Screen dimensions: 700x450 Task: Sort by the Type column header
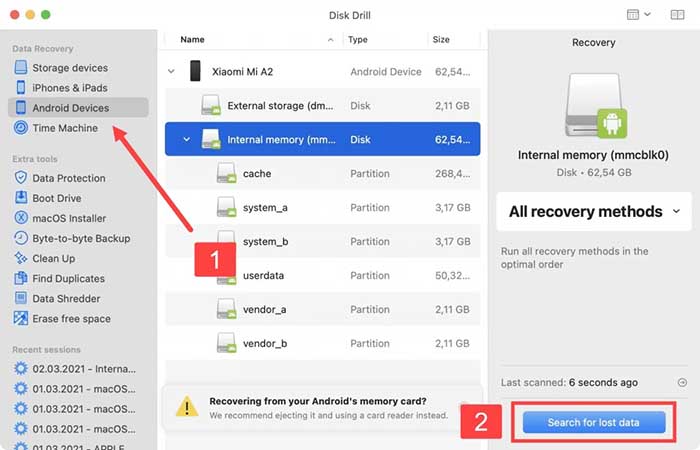(358, 39)
